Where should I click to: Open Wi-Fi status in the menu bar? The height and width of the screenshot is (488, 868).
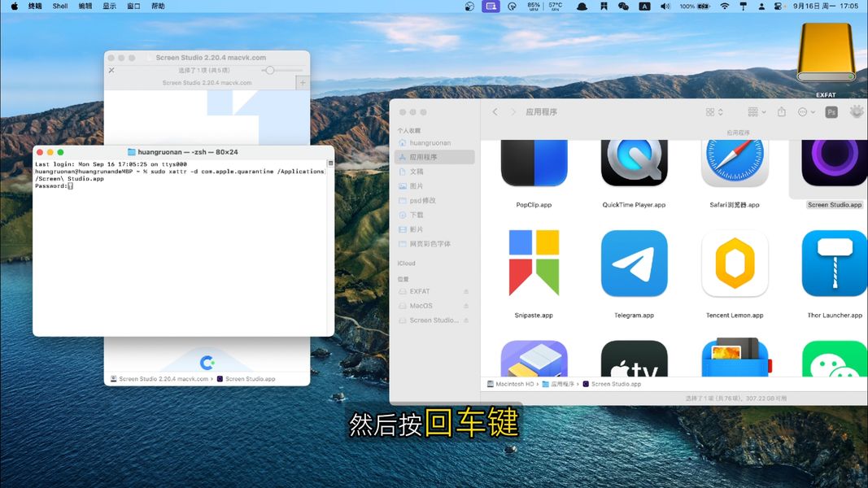pos(725,6)
